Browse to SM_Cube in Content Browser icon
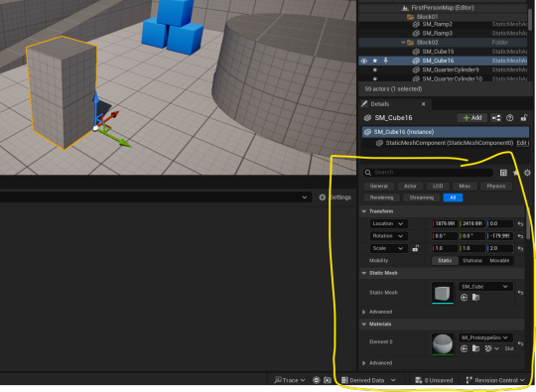This screenshot has height=392, width=536. click(475, 298)
